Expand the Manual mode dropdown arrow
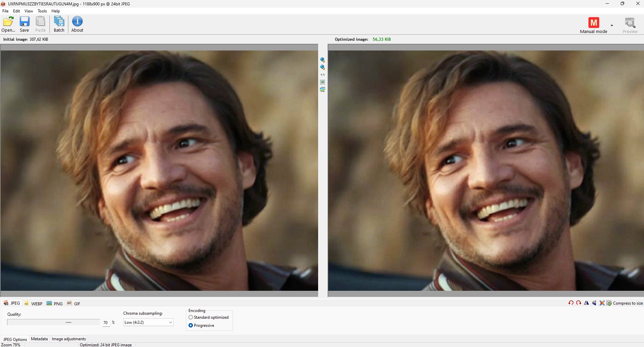 [x=612, y=26]
